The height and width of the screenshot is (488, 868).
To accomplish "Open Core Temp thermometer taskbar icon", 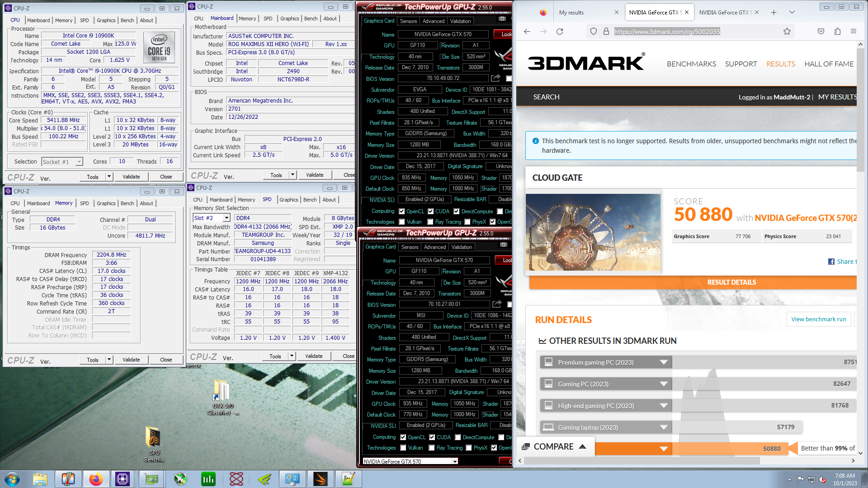I will point(68,479).
